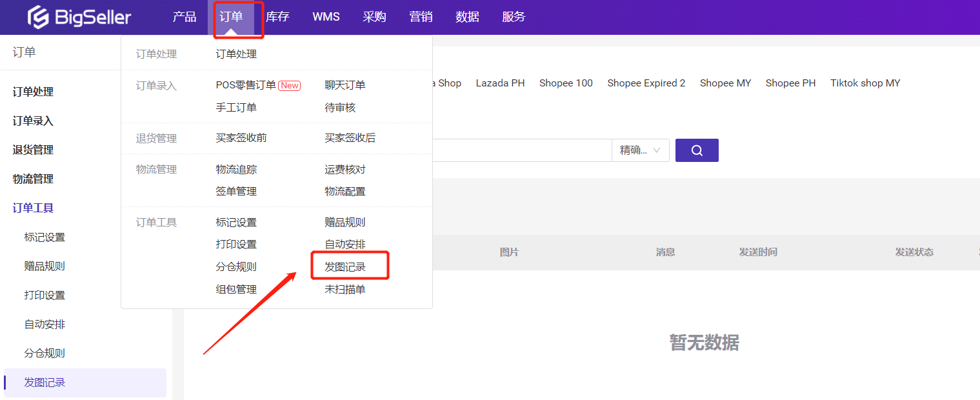Switch to the Tiktok shop MY tab
This screenshot has height=400, width=980.
(x=865, y=83)
